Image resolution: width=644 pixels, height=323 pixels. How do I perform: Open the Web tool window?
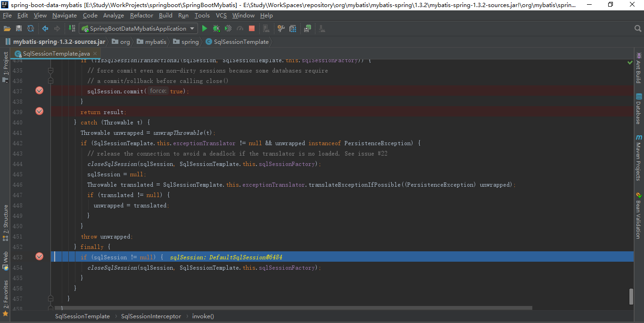coord(6,261)
